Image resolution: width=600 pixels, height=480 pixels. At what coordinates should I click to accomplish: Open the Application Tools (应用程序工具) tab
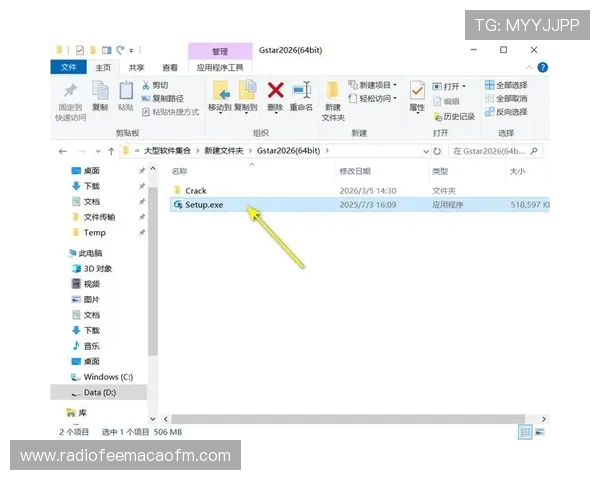point(220,68)
